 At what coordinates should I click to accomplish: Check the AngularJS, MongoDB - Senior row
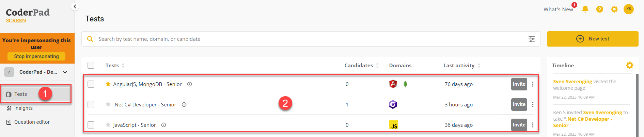point(91,84)
